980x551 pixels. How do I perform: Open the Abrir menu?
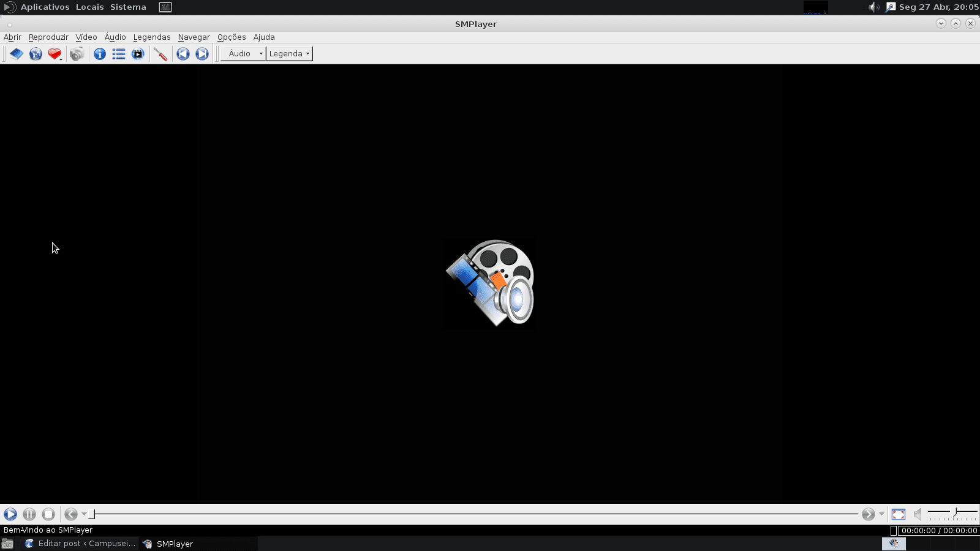pos(12,37)
